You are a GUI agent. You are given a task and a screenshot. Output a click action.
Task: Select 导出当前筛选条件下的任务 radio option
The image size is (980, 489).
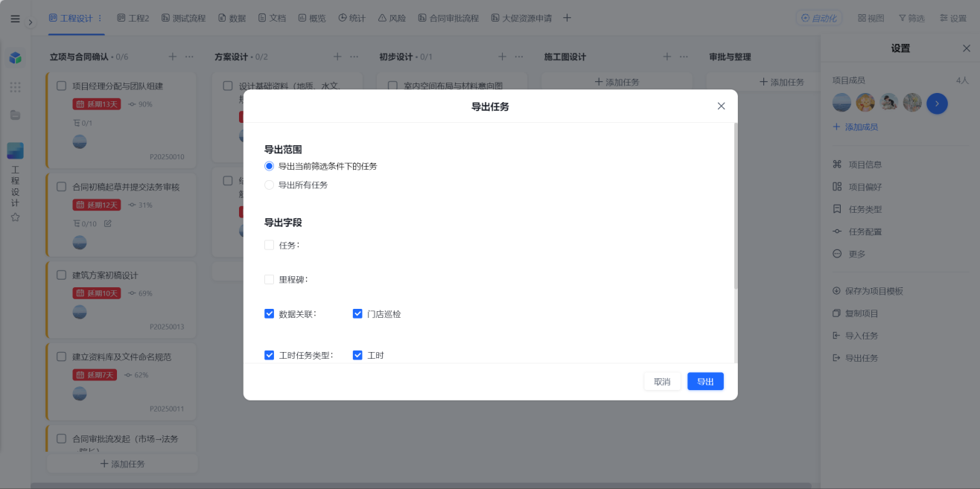[270, 166]
